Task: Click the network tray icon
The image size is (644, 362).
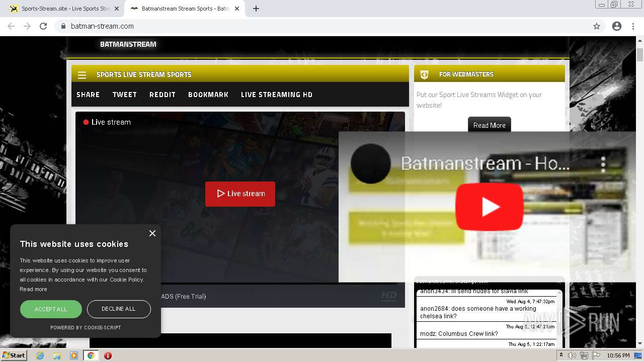Action: coord(584,355)
